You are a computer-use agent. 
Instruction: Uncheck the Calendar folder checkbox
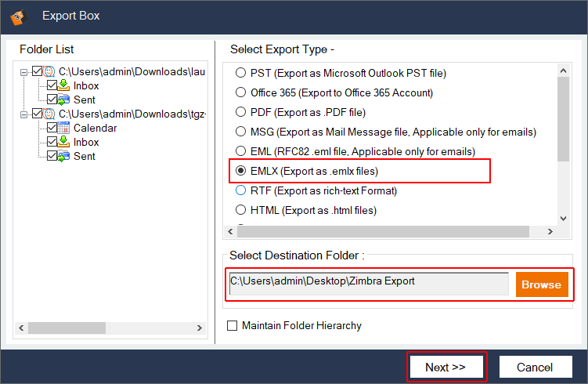click(52, 128)
